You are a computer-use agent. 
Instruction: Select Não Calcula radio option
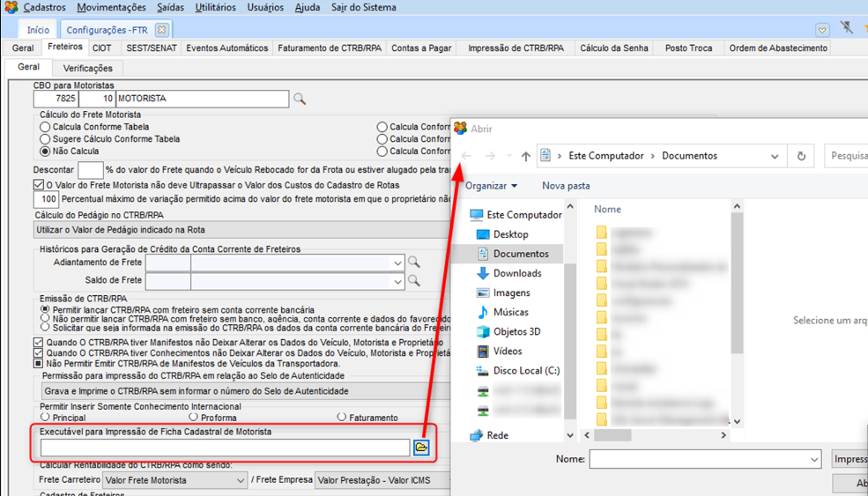pos(45,152)
